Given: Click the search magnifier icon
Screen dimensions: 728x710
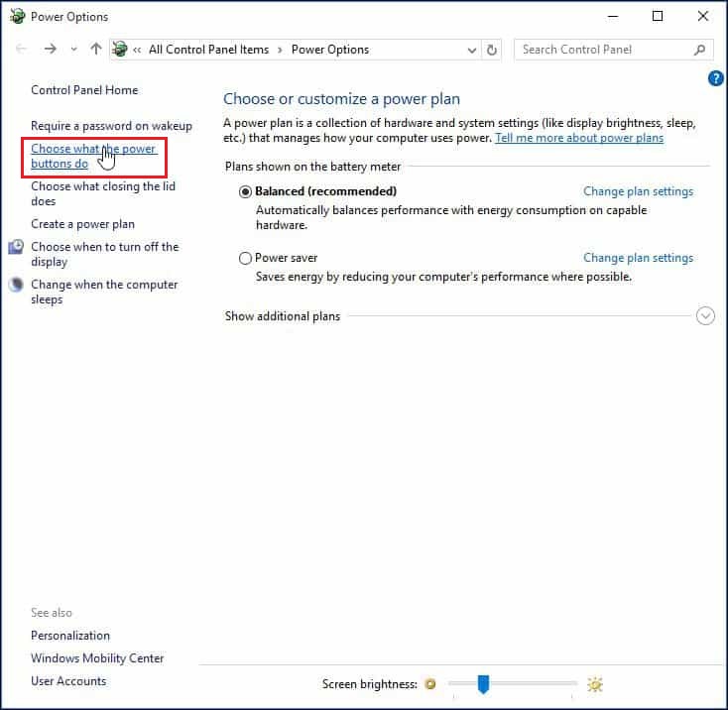Looking at the screenshot, I should coord(699,50).
